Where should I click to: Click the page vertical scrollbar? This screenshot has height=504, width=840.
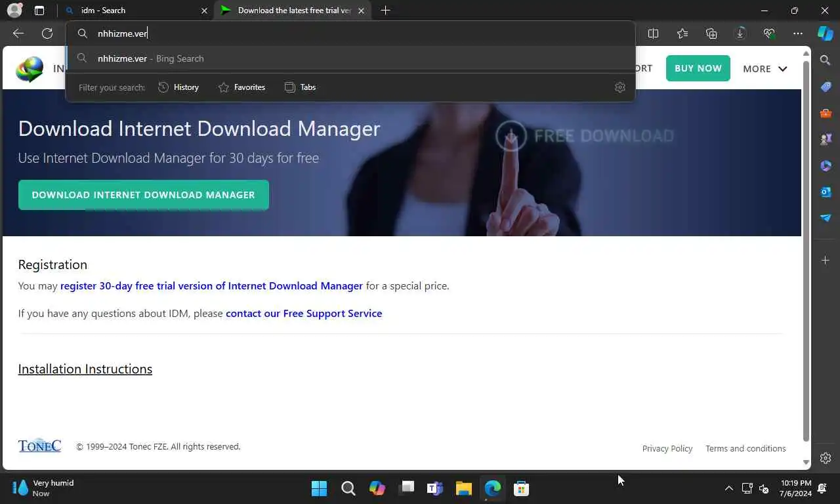(x=807, y=253)
